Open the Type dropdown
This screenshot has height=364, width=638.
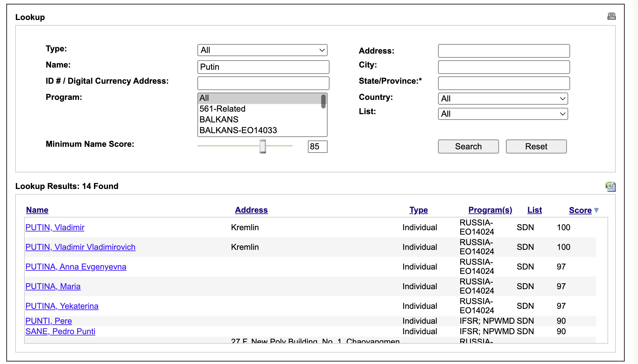coord(262,50)
